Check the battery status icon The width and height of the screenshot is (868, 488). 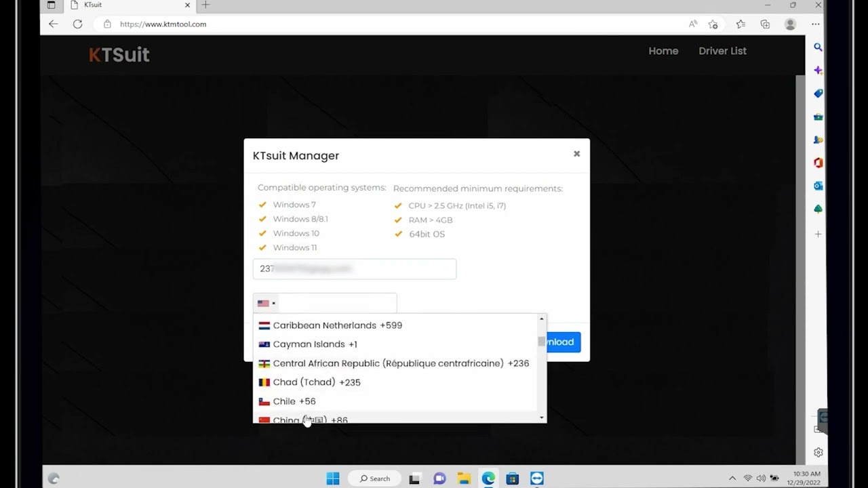click(x=774, y=479)
